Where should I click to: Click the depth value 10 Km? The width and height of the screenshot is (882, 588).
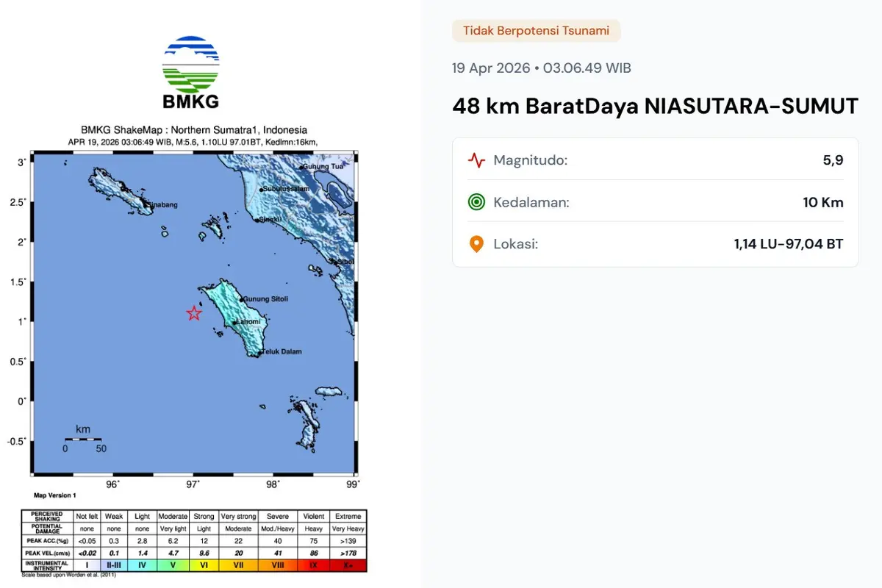[x=823, y=202]
